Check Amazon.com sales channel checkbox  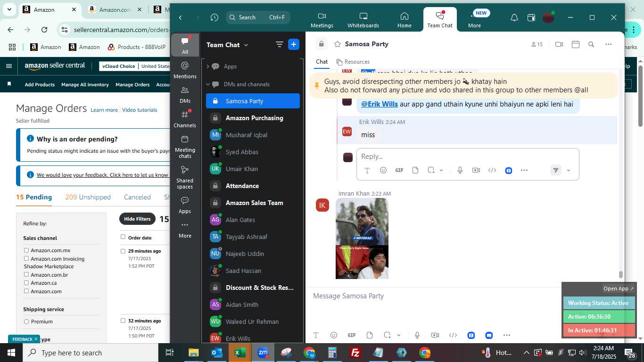tap(26, 291)
